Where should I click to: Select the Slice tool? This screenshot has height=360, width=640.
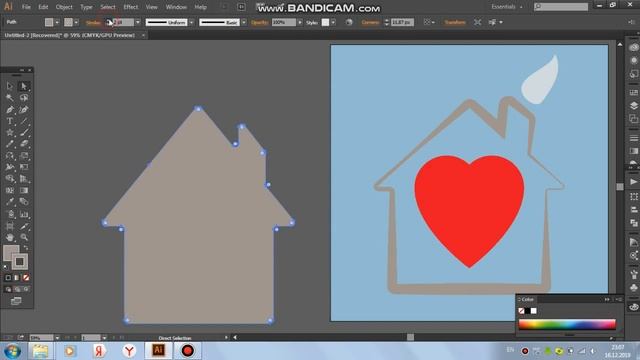coord(24,226)
